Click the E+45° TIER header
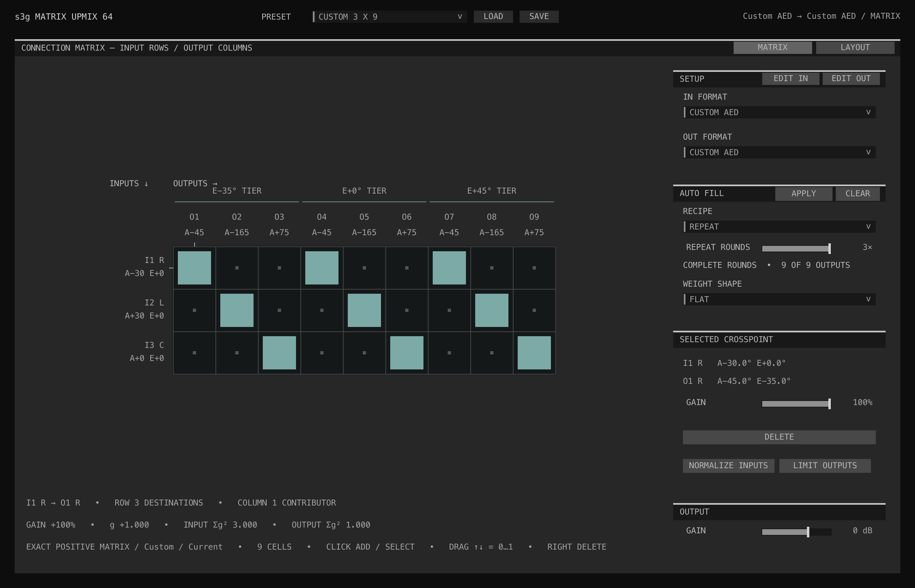This screenshot has height=588, width=915. point(492,191)
